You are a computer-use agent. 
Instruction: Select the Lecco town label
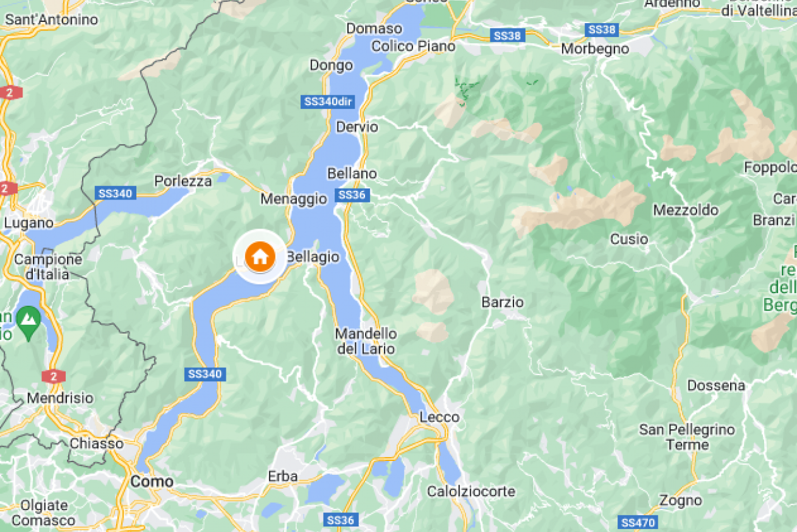coord(439,417)
